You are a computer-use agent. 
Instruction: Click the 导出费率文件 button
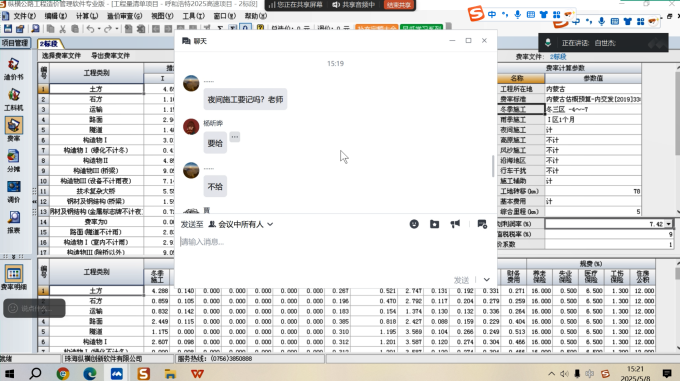(110, 56)
